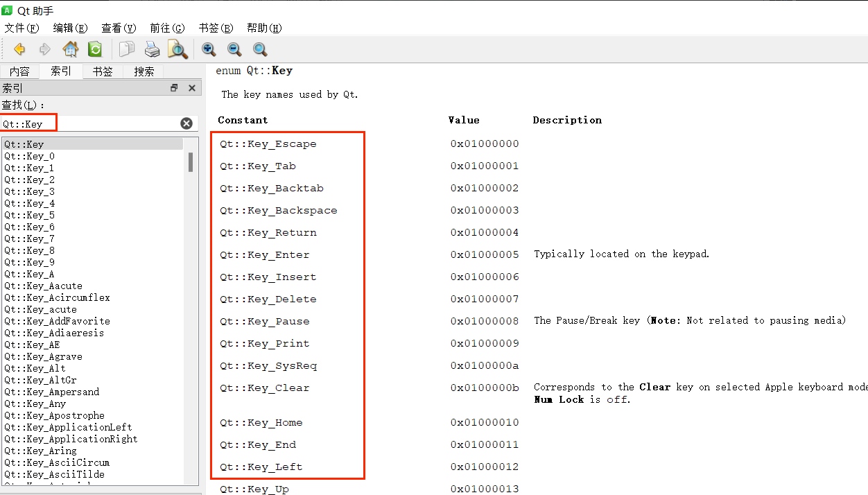868x495 pixels.
Task: Select Qt::Key_Aacute index entry
Action: click(92, 286)
